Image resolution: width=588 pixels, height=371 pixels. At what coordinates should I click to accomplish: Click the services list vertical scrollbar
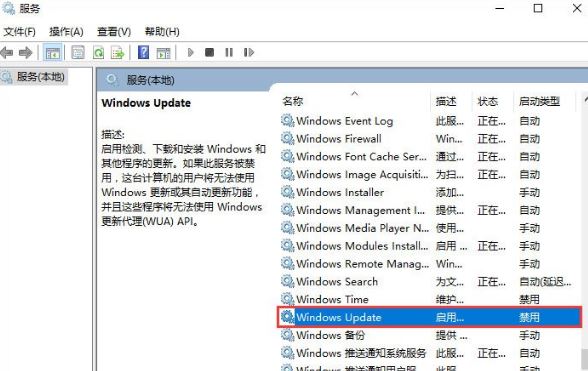[584, 233]
